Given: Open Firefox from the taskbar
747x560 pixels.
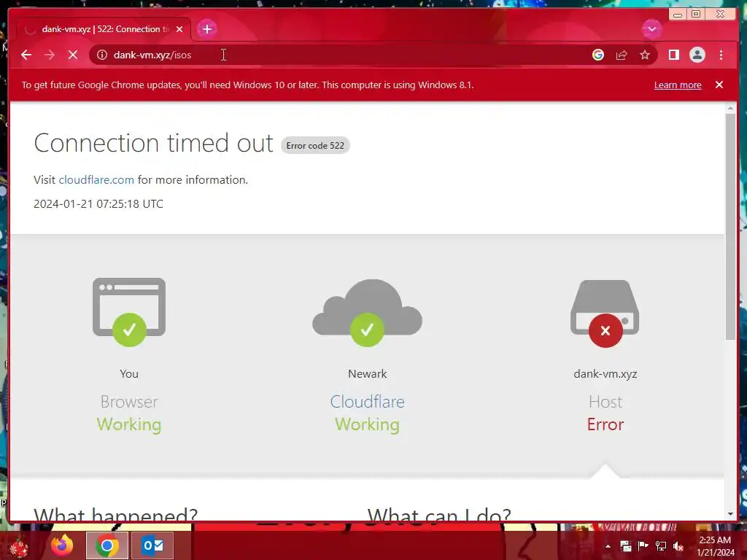Looking at the screenshot, I should (63, 545).
